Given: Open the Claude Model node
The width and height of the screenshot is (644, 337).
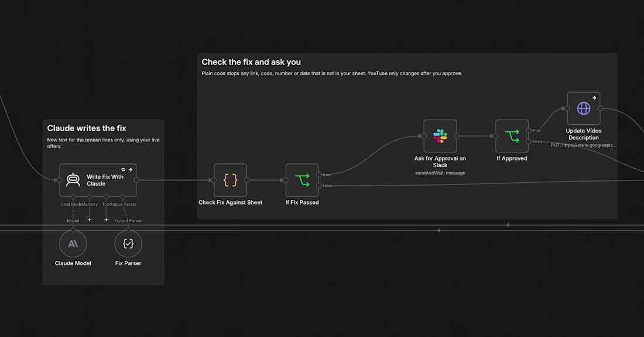Looking at the screenshot, I should pyautogui.click(x=73, y=244).
